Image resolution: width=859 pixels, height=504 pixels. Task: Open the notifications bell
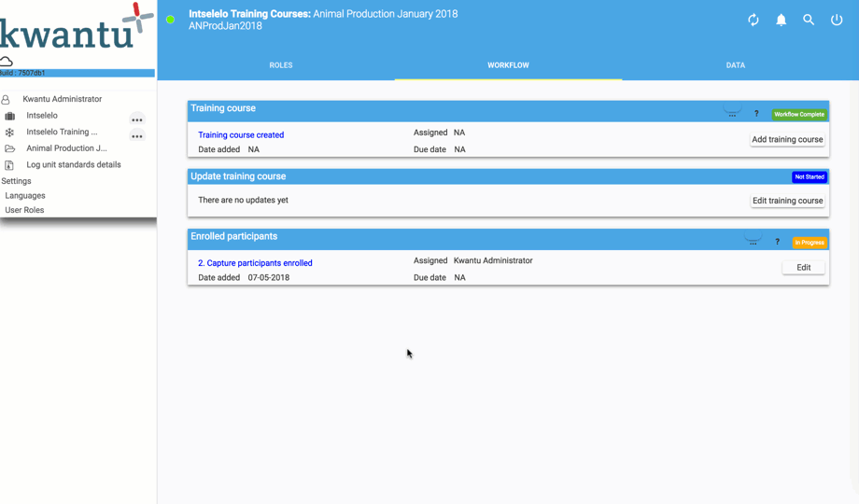(781, 21)
